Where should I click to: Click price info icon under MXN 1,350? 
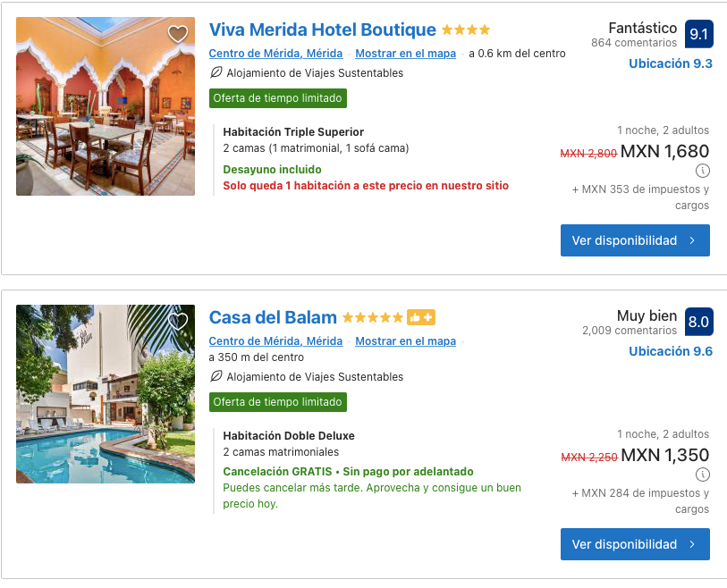(702, 475)
